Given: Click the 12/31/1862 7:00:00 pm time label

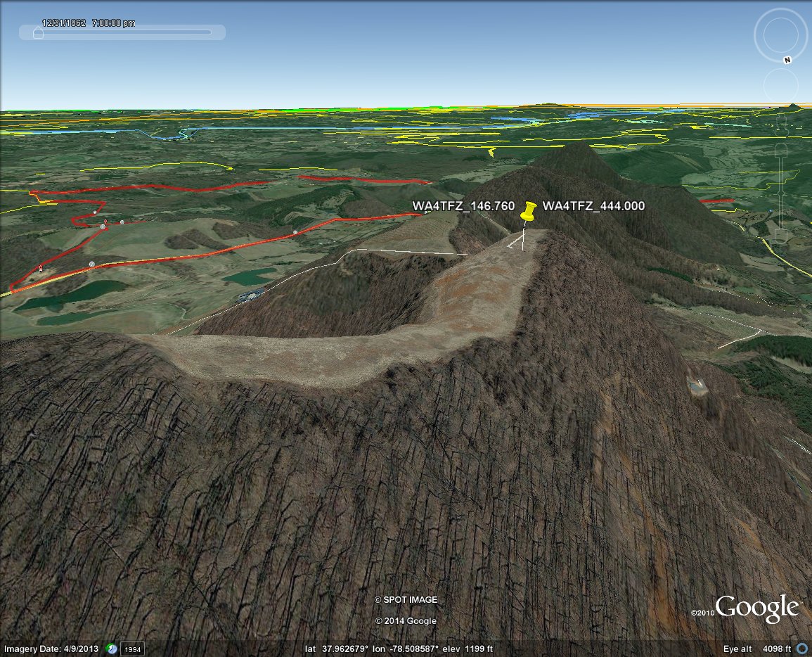Looking at the screenshot, I should (89, 23).
